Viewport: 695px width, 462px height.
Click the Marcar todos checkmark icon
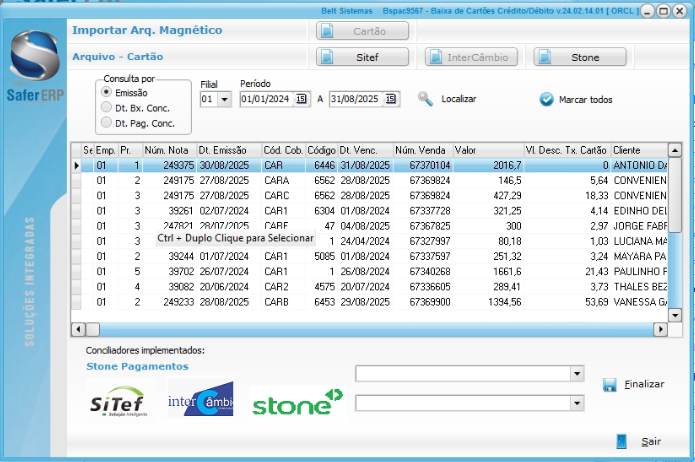[x=546, y=100]
